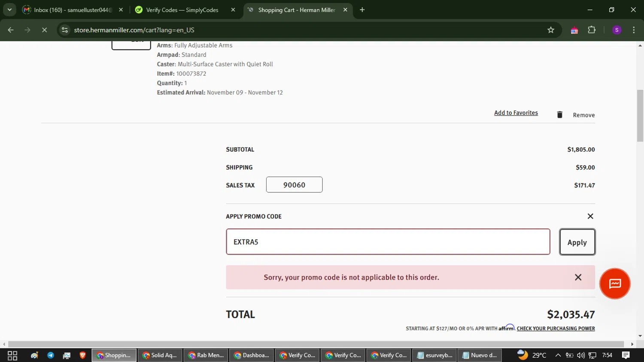Image resolution: width=644 pixels, height=362 pixels.
Task: Open Windows Task View
Action: coord(12,355)
